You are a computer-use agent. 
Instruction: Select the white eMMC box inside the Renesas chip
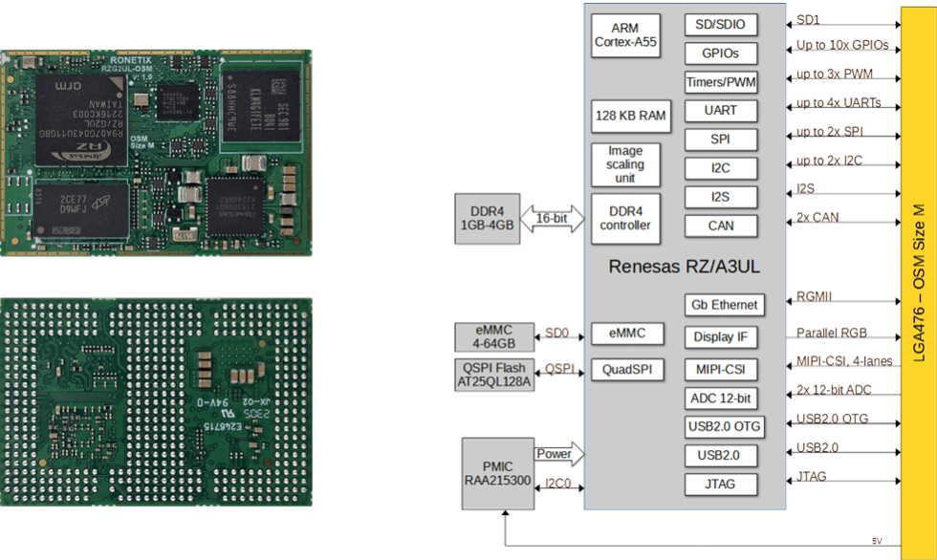coord(627,334)
